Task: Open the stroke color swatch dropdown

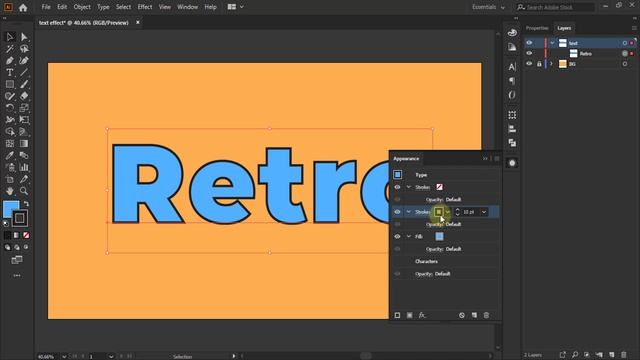Action: 448,212
